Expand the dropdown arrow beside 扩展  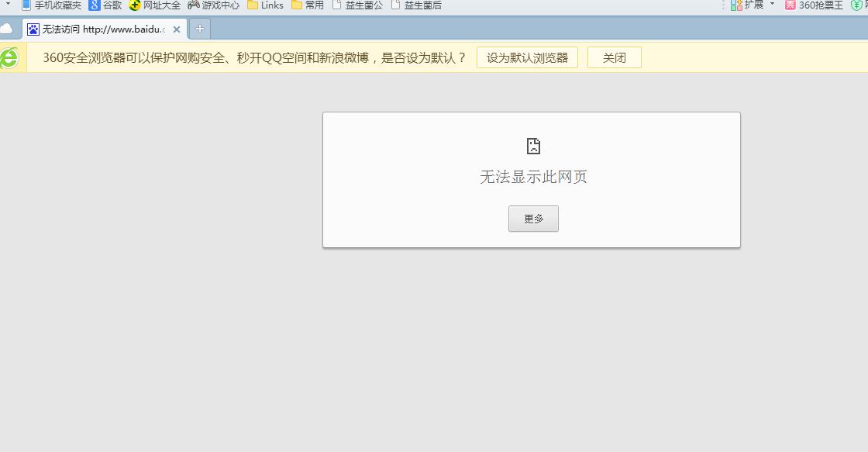(x=772, y=4)
